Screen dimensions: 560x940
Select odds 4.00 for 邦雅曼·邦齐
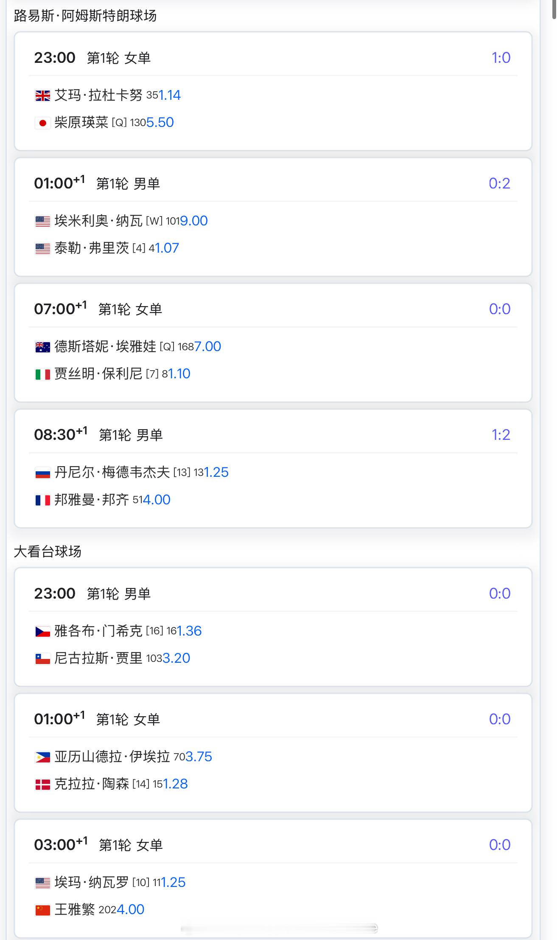point(157,500)
